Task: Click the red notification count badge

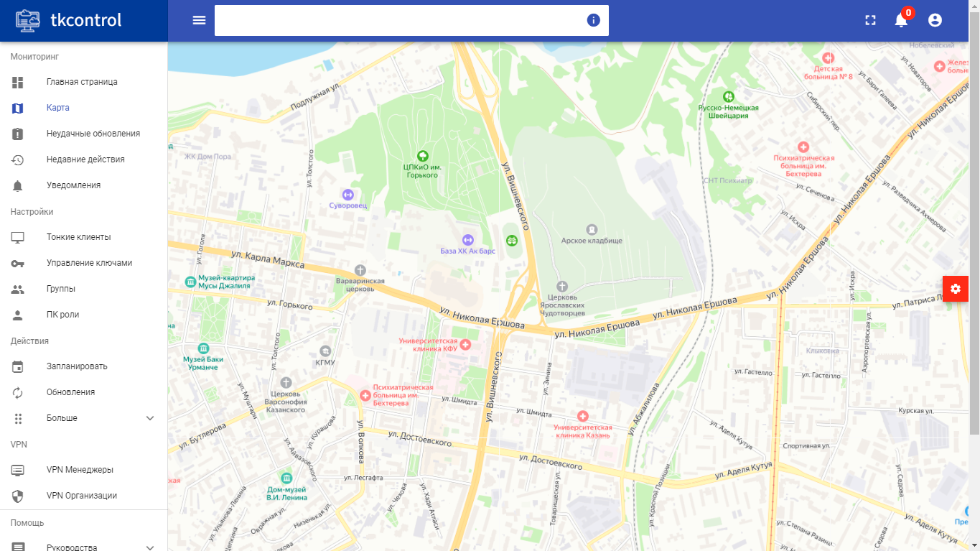Action: (908, 12)
